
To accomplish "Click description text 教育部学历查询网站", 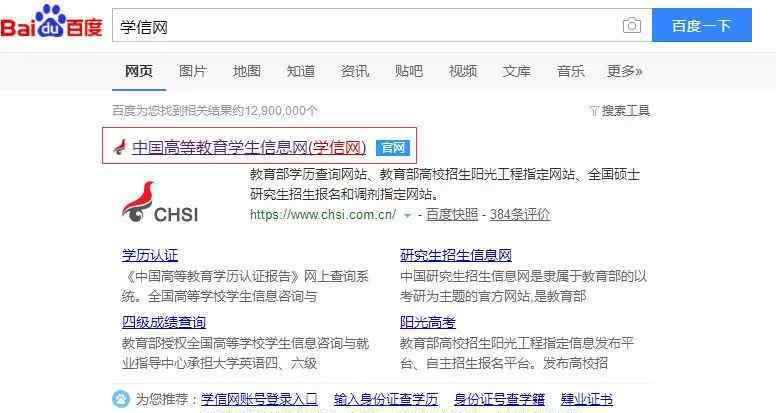I will 308,175.
